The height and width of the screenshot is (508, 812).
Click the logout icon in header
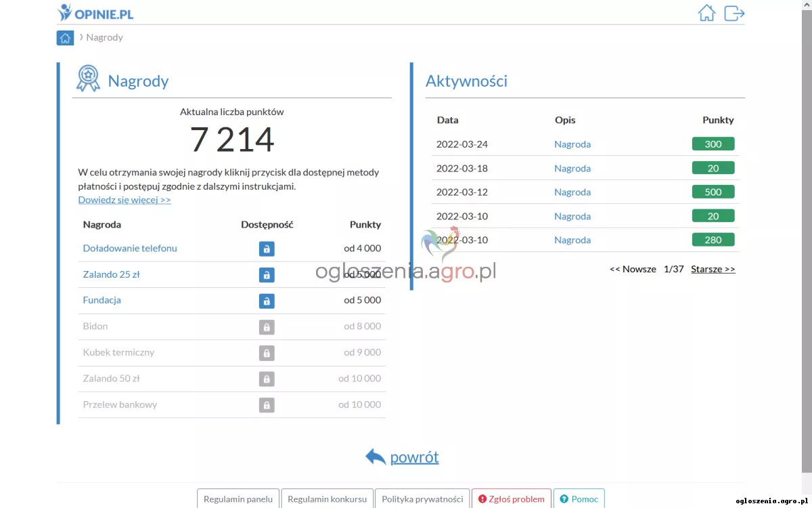[734, 13]
